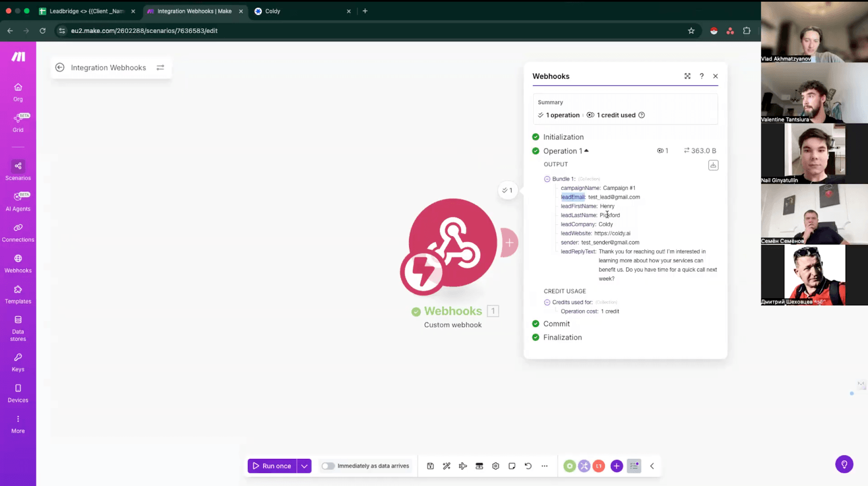Open the Run once dropdown arrow
Viewport: 868px width, 486px height.
(x=304, y=466)
